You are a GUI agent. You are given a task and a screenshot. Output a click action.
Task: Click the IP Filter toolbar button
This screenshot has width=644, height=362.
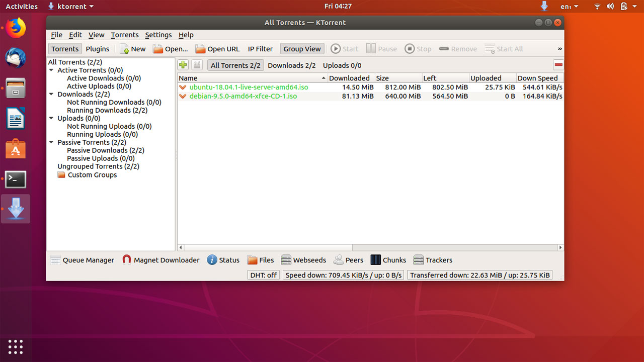point(260,49)
